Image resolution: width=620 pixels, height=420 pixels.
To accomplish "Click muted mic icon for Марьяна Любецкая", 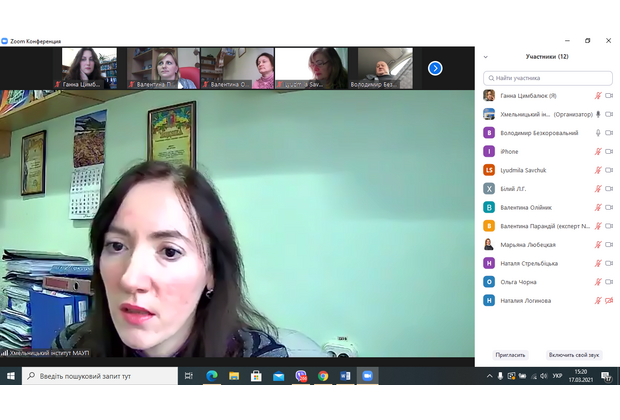I will point(598,244).
